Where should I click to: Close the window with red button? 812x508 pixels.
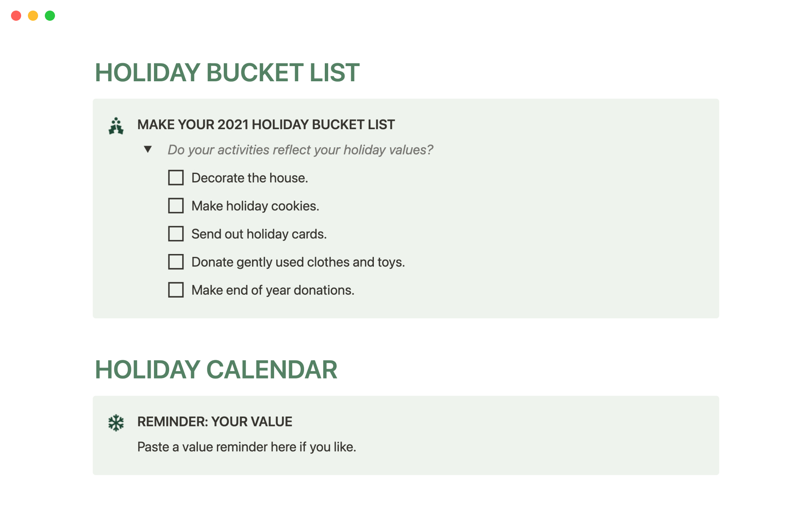tap(16, 16)
